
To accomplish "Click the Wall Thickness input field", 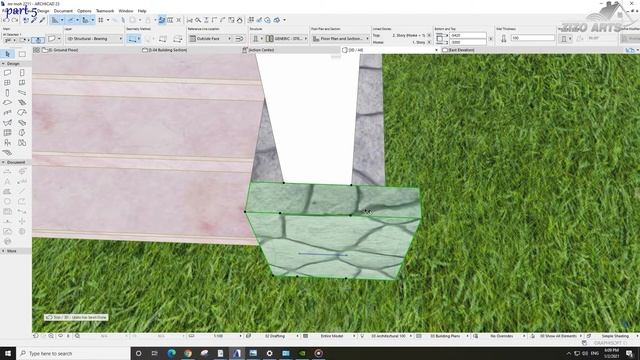I will (533, 38).
